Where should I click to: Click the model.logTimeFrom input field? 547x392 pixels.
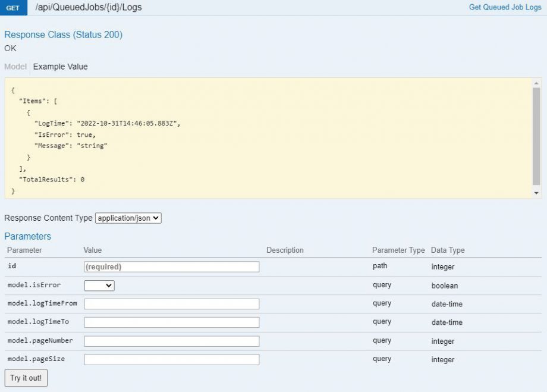click(172, 303)
